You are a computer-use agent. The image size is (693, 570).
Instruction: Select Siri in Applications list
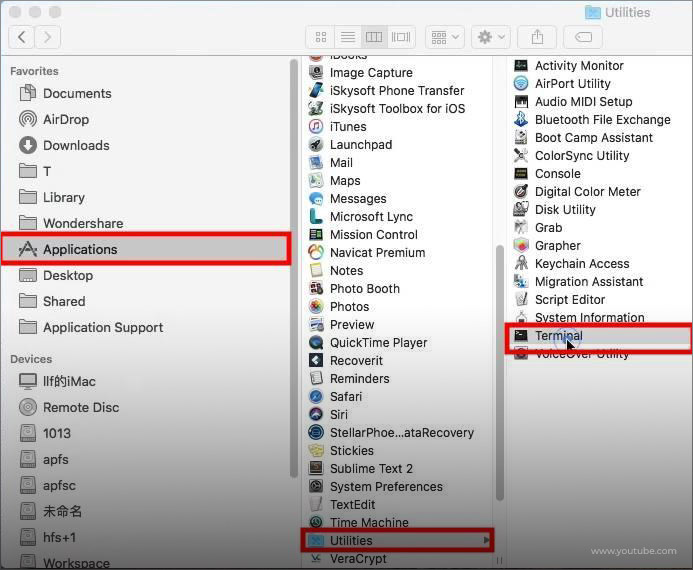tap(328, 414)
